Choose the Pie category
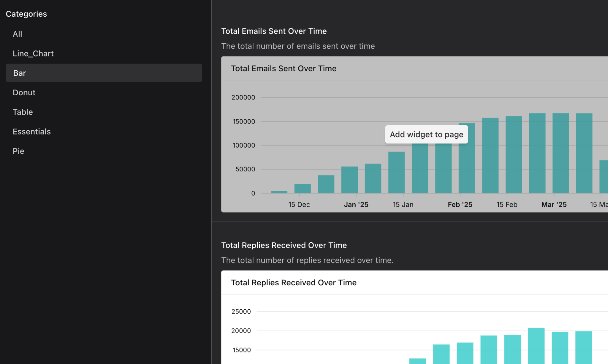The height and width of the screenshot is (364, 608). tap(18, 151)
